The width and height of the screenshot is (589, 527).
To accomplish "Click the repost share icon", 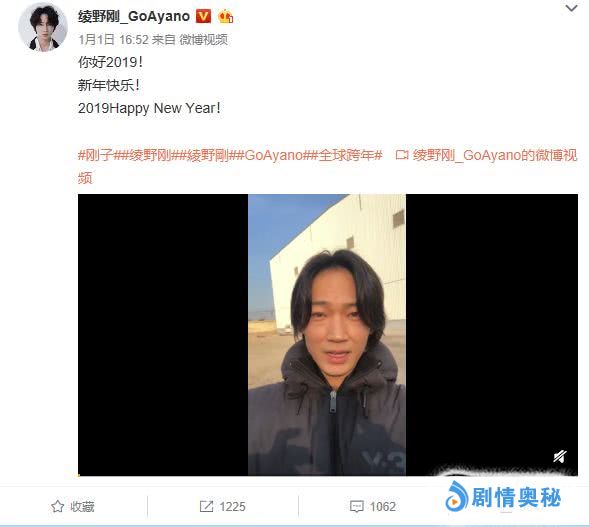I will click(x=206, y=506).
